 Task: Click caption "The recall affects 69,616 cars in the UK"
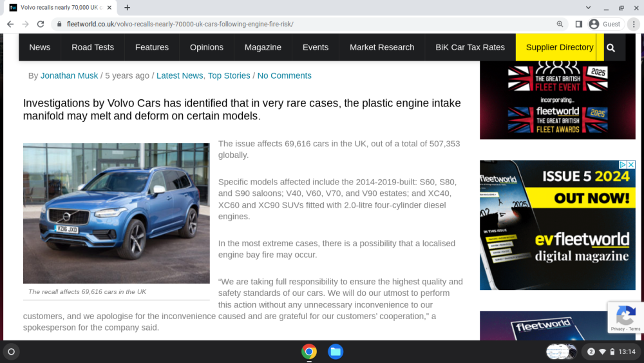[87, 292]
